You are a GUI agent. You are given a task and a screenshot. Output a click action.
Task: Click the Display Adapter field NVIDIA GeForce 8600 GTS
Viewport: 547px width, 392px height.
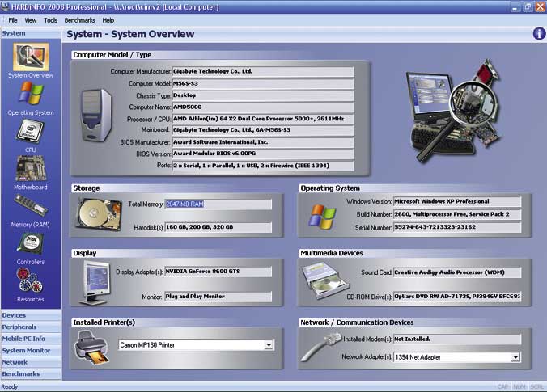click(x=218, y=272)
